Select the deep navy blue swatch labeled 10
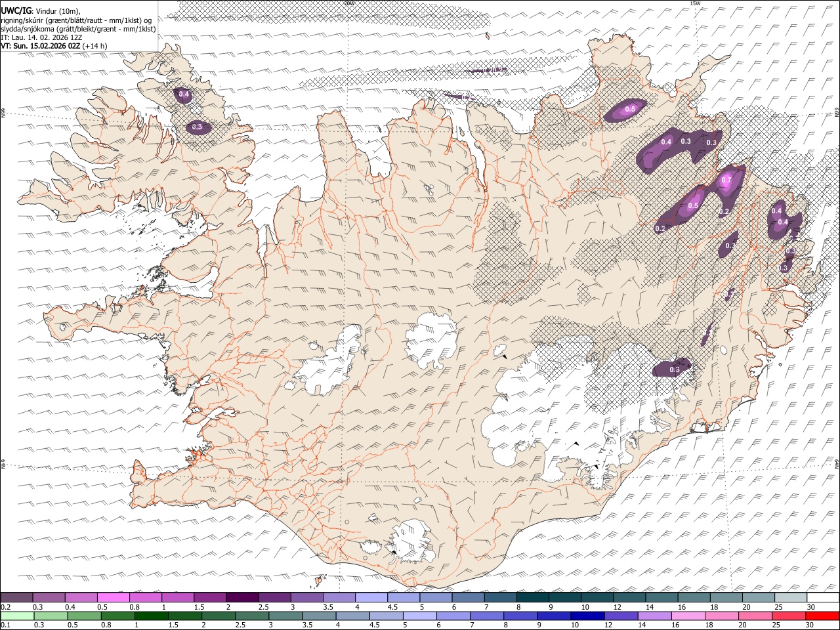Viewport: 840px width, 630px height. click(x=586, y=616)
